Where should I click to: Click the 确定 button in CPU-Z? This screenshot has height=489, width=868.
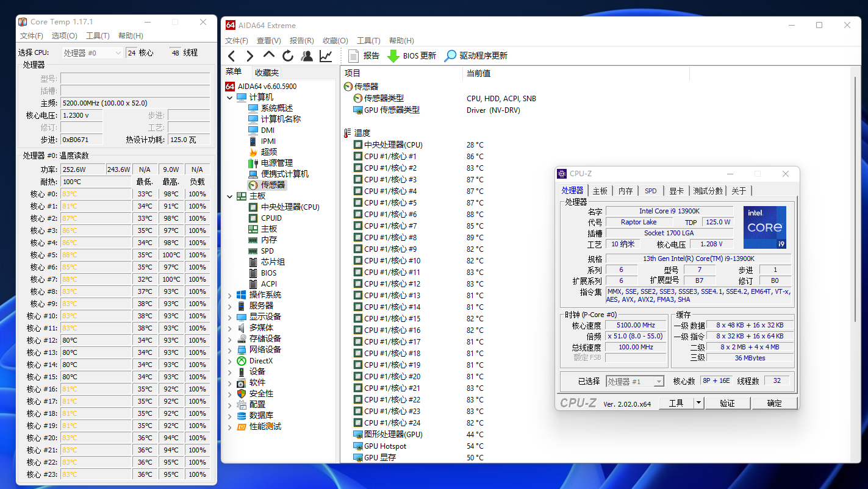774,403
